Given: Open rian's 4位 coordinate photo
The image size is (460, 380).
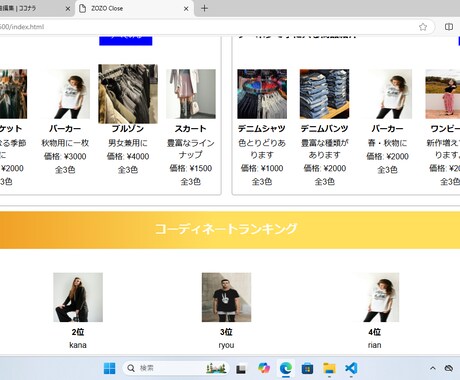Looking at the screenshot, I should pos(374,297).
